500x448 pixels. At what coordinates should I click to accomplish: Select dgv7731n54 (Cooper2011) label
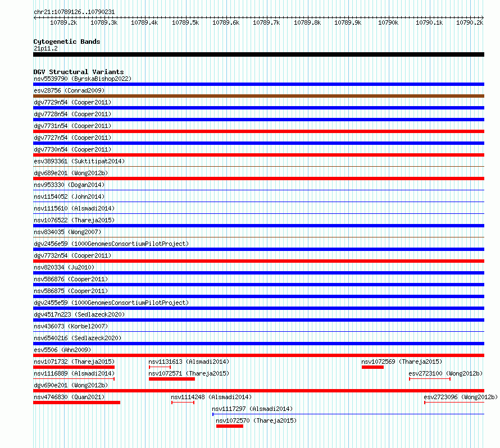tap(72, 126)
